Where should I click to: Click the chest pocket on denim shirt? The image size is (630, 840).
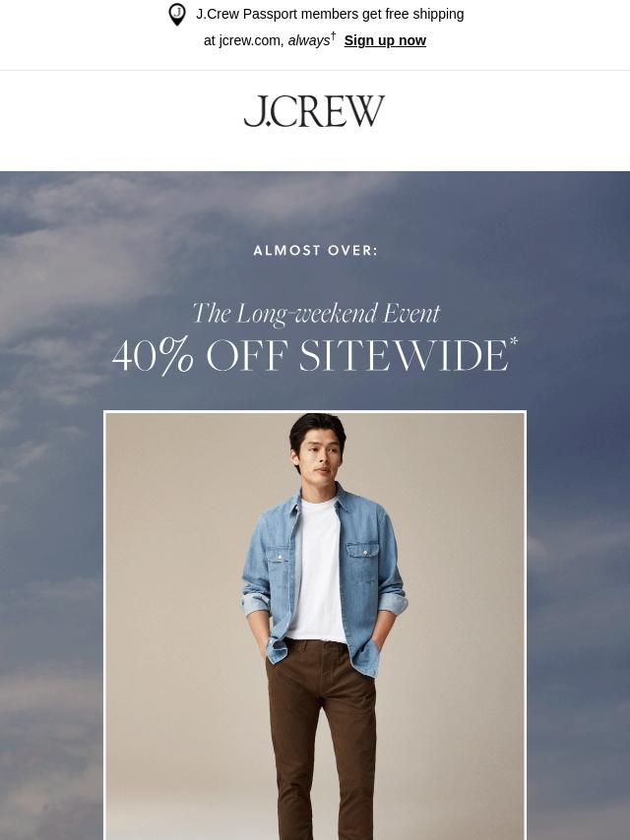coord(362,562)
